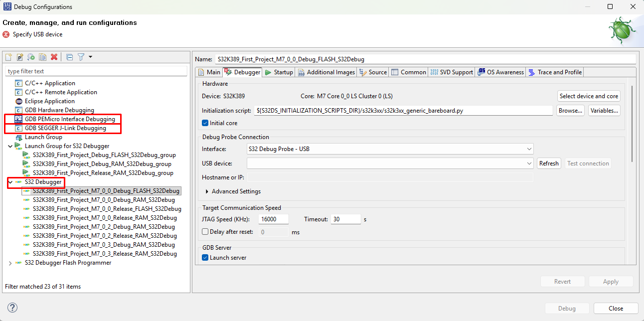The image size is (644, 321).
Task: Toggle the Delay after reset checkbox
Action: (x=205, y=231)
